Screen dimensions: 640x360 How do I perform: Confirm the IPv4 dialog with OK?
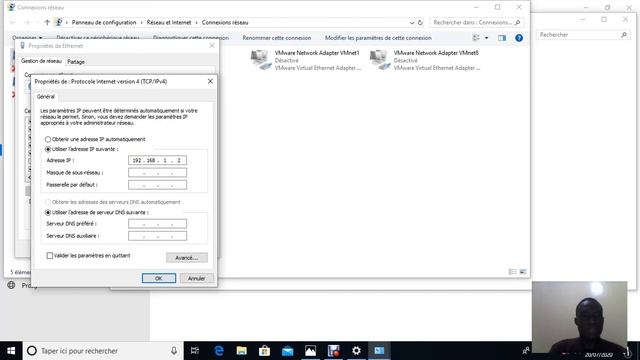coord(159,278)
